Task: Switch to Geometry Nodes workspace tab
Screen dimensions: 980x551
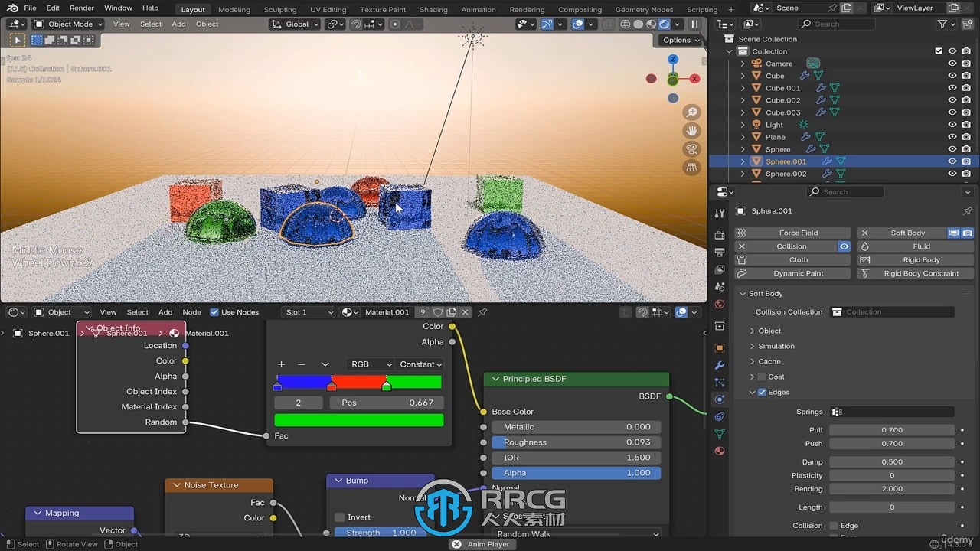Action: (x=644, y=9)
